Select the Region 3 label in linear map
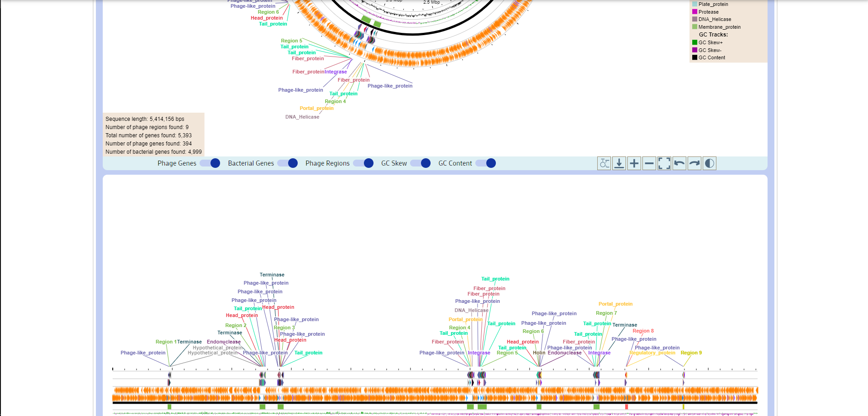The height and width of the screenshot is (416, 868). click(284, 328)
